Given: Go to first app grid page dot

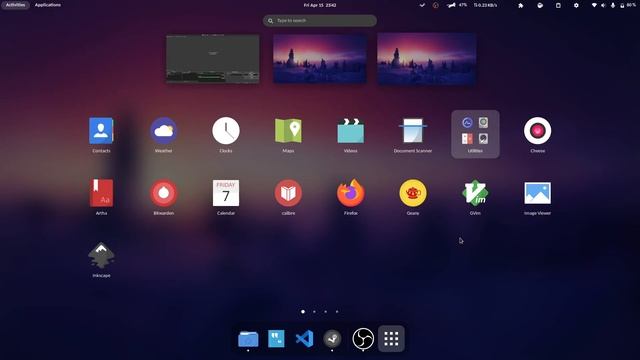Looking at the screenshot, I should [x=303, y=311].
